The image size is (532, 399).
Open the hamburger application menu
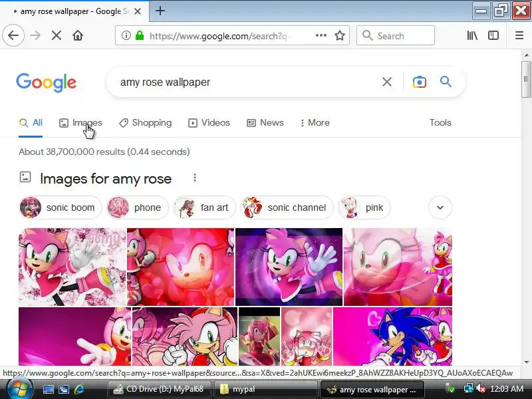click(519, 35)
